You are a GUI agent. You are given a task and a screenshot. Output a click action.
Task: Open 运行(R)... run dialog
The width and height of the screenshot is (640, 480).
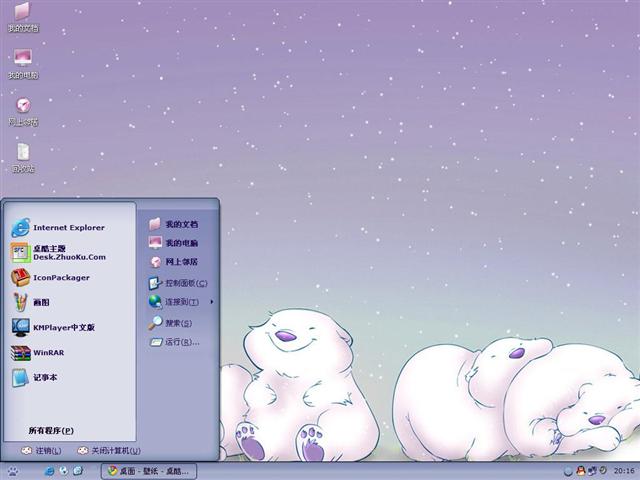point(174,342)
